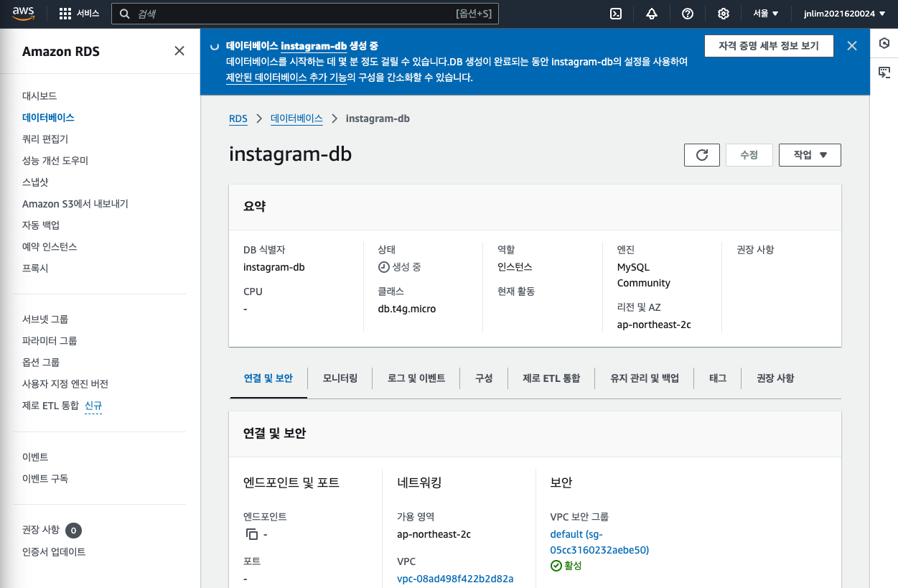The image size is (898, 588).
Task: Expand the 서울 region dropdown
Action: (x=766, y=14)
